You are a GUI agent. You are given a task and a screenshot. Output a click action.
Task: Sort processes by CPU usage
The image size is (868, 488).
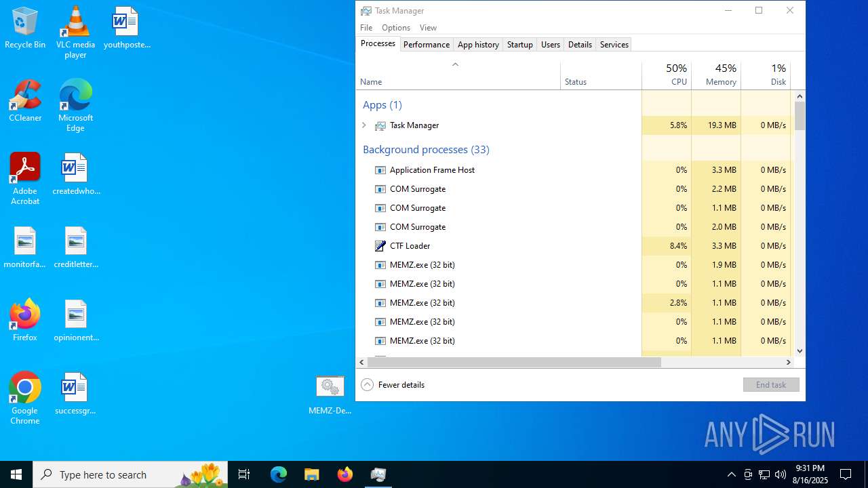click(x=667, y=75)
